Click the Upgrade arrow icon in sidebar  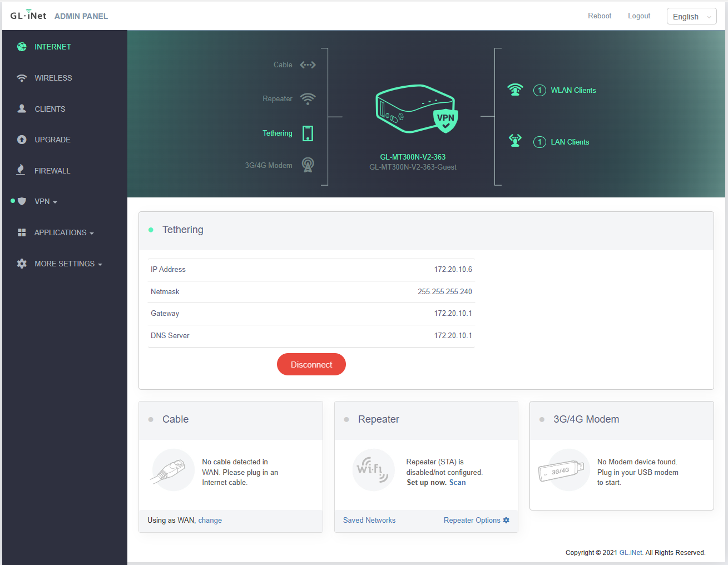click(x=22, y=140)
